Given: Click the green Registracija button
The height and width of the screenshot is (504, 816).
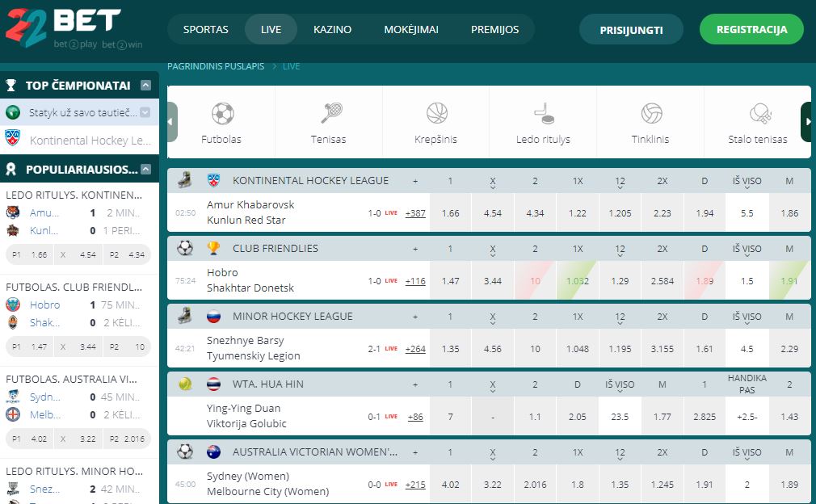Looking at the screenshot, I should 751,29.
